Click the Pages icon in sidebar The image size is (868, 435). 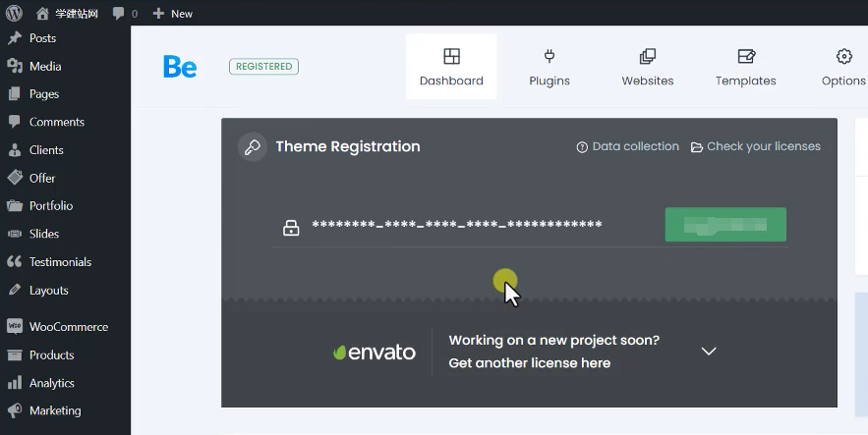[15, 94]
